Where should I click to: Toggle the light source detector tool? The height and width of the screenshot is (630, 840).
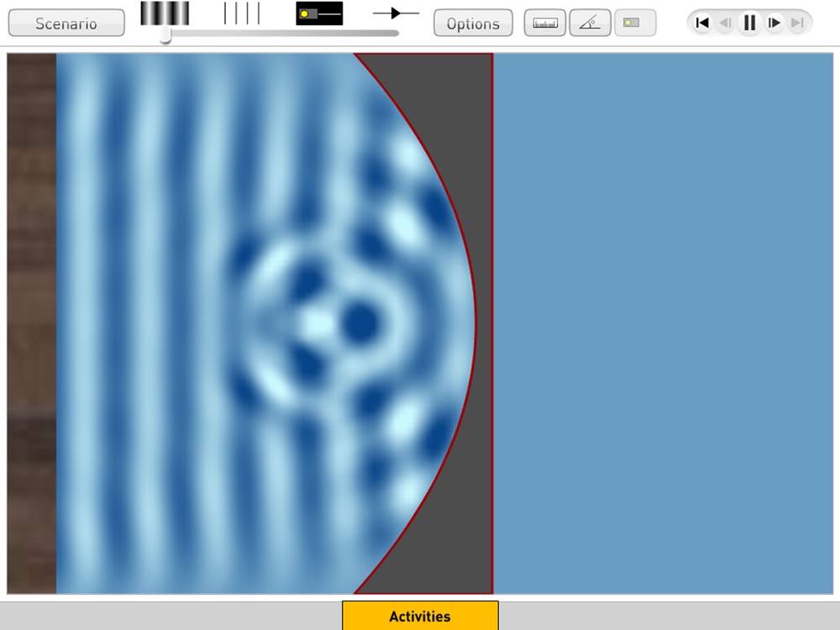point(635,23)
